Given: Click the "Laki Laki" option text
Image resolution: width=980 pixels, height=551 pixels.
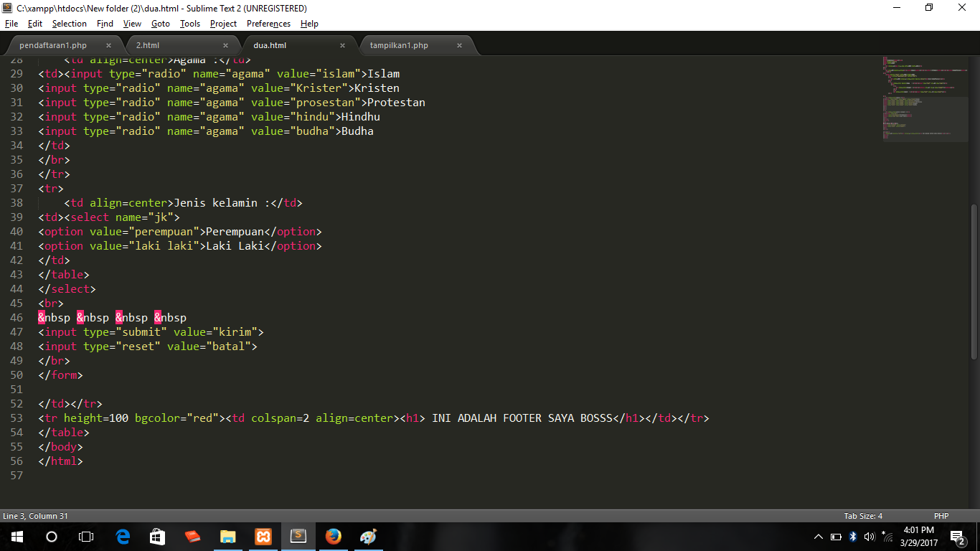Looking at the screenshot, I should click(x=235, y=245).
